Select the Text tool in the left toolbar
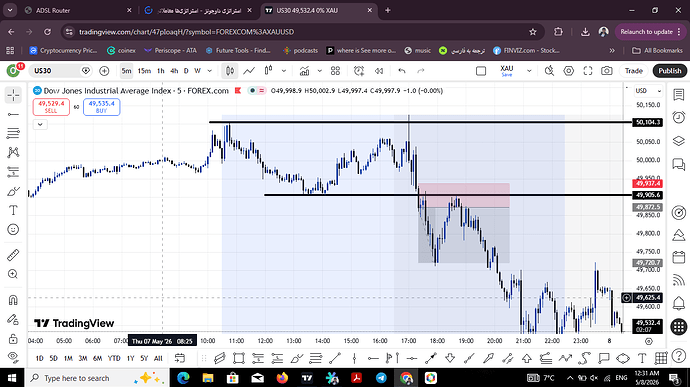The height and width of the screenshot is (387, 690). coord(13,210)
